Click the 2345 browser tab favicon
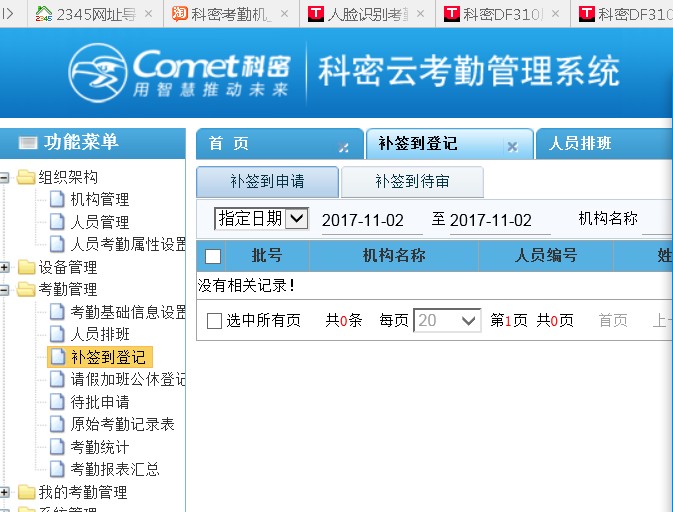The image size is (673, 512). coord(44,14)
